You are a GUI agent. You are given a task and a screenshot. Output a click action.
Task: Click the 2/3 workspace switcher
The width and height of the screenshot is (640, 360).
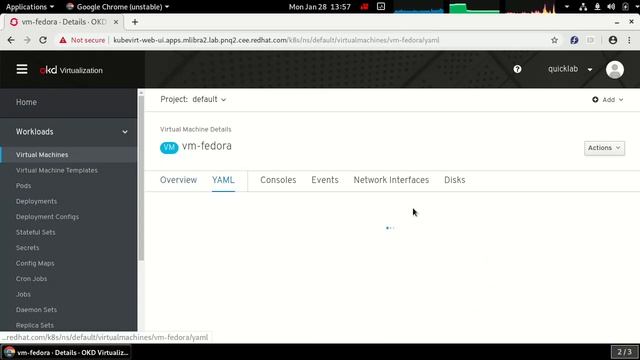coord(624,352)
